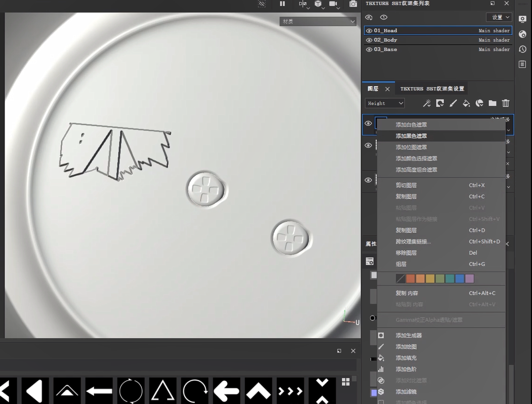
Task: Click the add folder icon in layers
Action: coord(493,103)
